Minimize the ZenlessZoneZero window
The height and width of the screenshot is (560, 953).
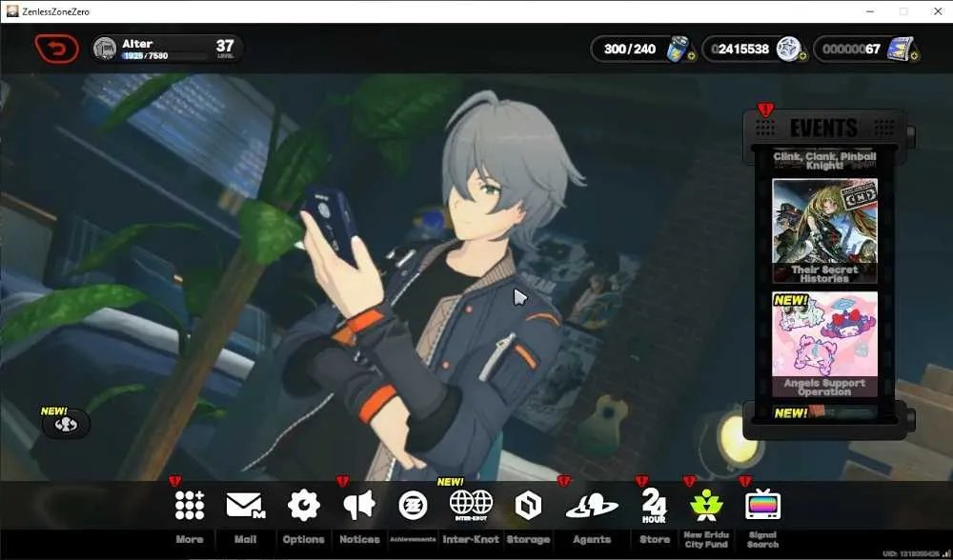click(x=869, y=11)
